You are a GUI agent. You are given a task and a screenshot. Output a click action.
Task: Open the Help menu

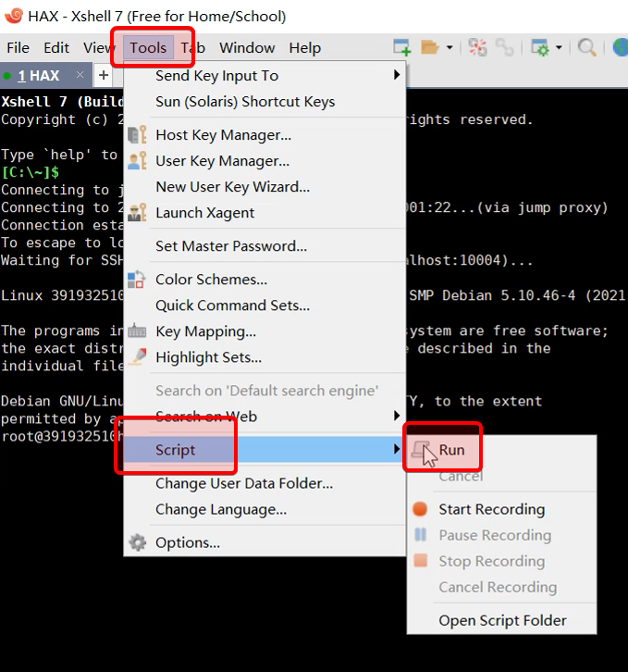[x=304, y=48]
